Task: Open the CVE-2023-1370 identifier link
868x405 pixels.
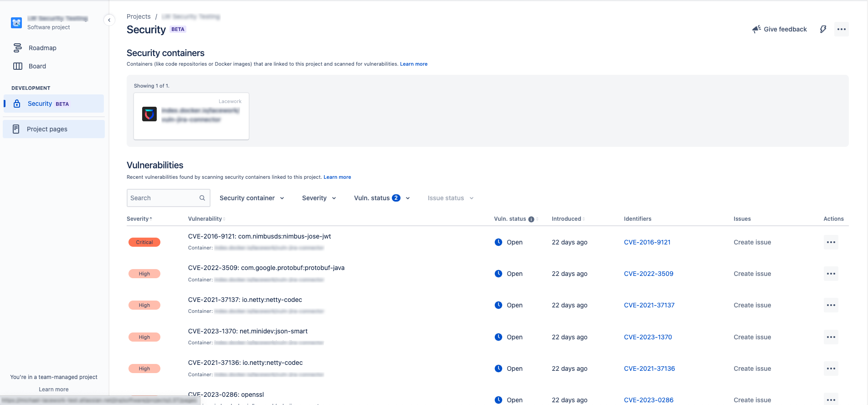Action: tap(648, 337)
